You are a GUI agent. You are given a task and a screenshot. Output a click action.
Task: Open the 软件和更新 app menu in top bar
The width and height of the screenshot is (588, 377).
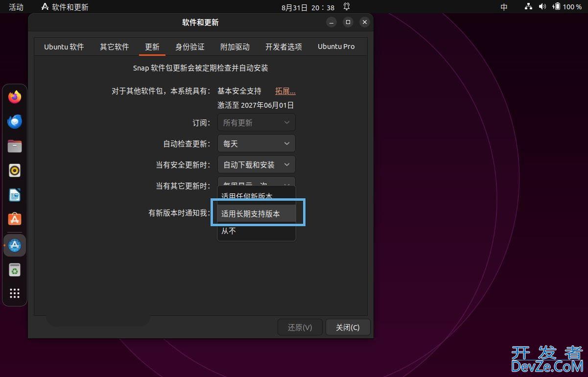[x=65, y=7]
